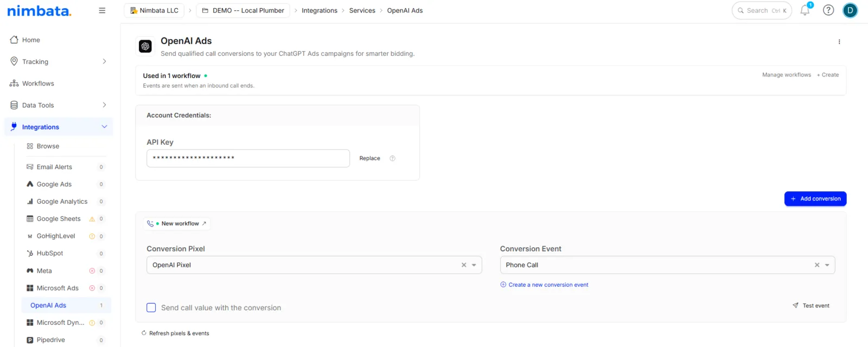Select GoHighLevel integration
This screenshot has width=868, height=347.
tap(56, 236)
